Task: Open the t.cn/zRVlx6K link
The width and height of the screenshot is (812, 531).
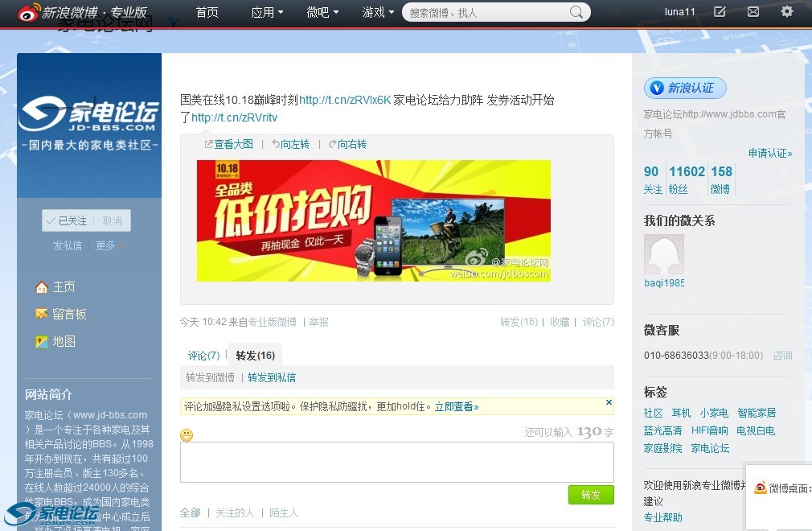Action: click(x=345, y=100)
